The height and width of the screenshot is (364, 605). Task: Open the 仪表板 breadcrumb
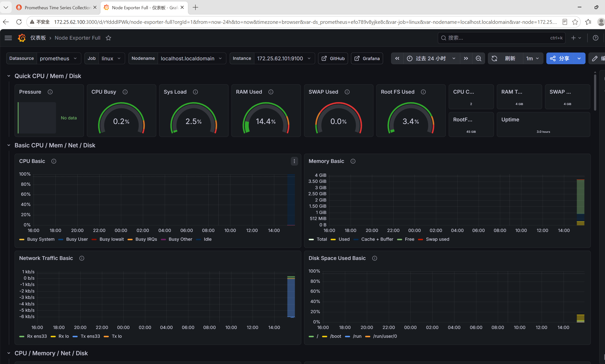[38, 38]
